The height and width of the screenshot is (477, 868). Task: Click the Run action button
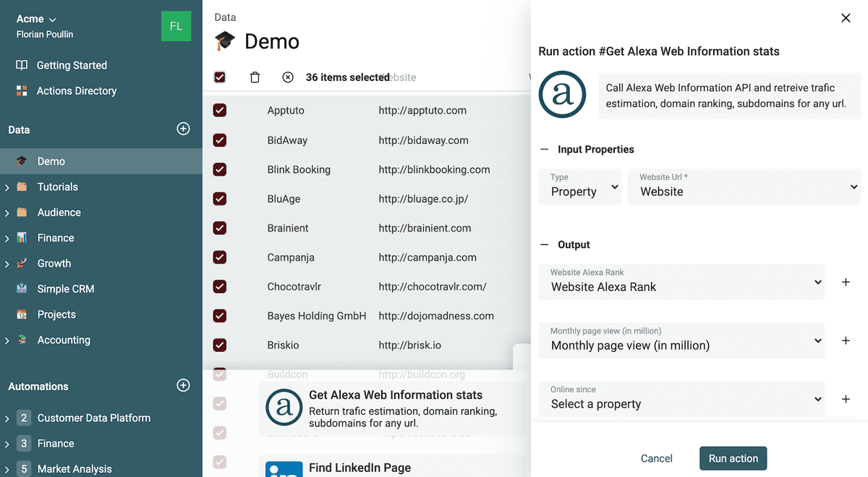coord(733,458)
